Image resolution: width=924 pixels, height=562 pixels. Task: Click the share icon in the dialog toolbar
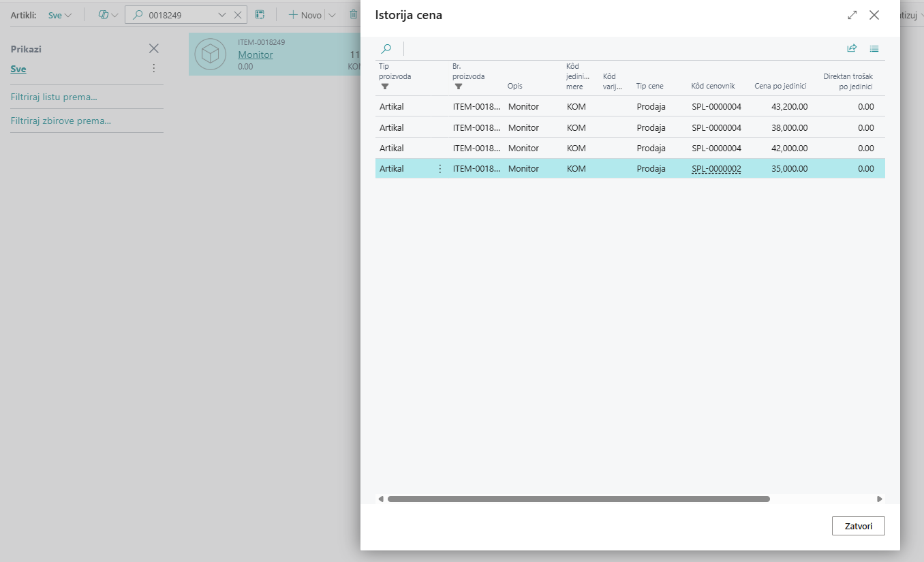[x=852, y=48]
